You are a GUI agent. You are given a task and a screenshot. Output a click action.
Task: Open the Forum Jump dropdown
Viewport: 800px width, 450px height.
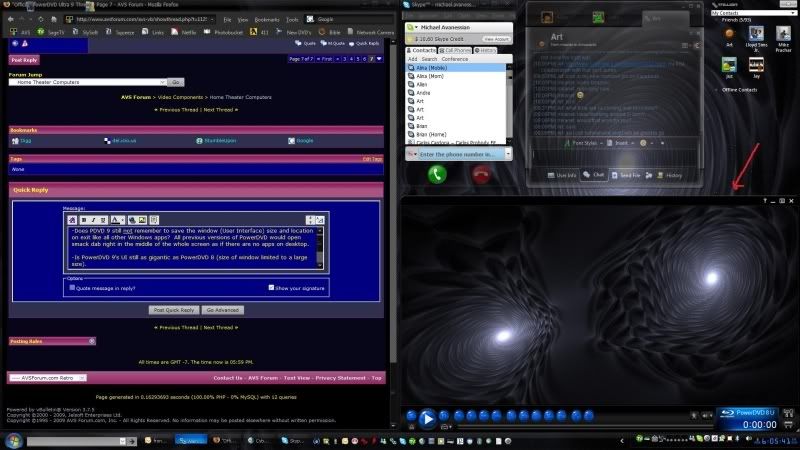pyautogui.click(x=88, y=82)
